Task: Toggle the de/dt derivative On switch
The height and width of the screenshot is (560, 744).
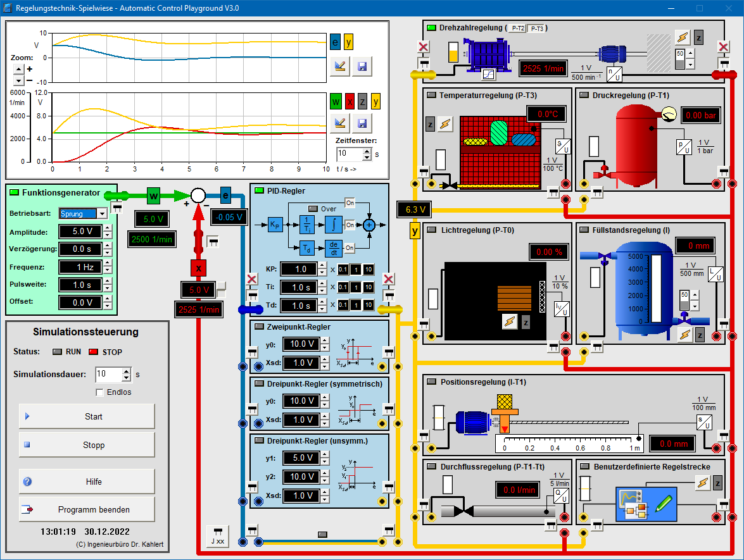Action: (x=350, y=248)
